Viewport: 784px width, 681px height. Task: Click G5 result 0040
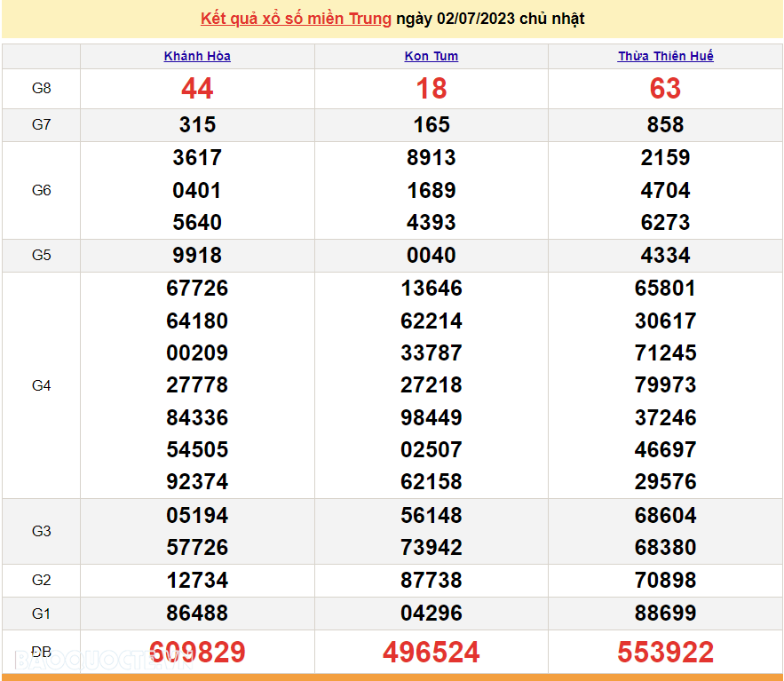432,256
